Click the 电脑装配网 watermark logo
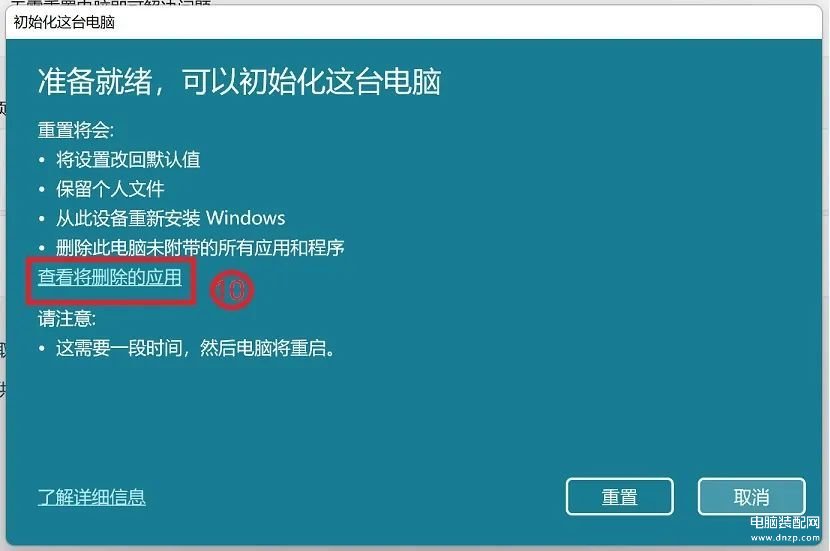 (x=784, y=522)
